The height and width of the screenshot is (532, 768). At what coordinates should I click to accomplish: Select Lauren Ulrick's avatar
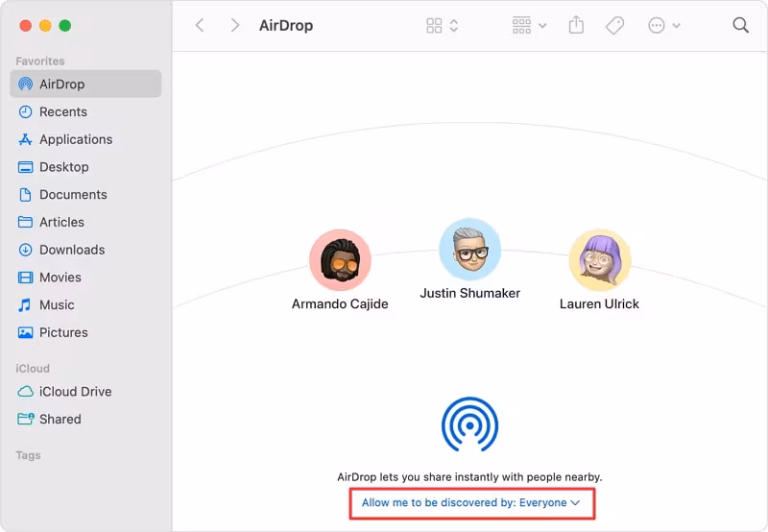[x=599, y=260]
